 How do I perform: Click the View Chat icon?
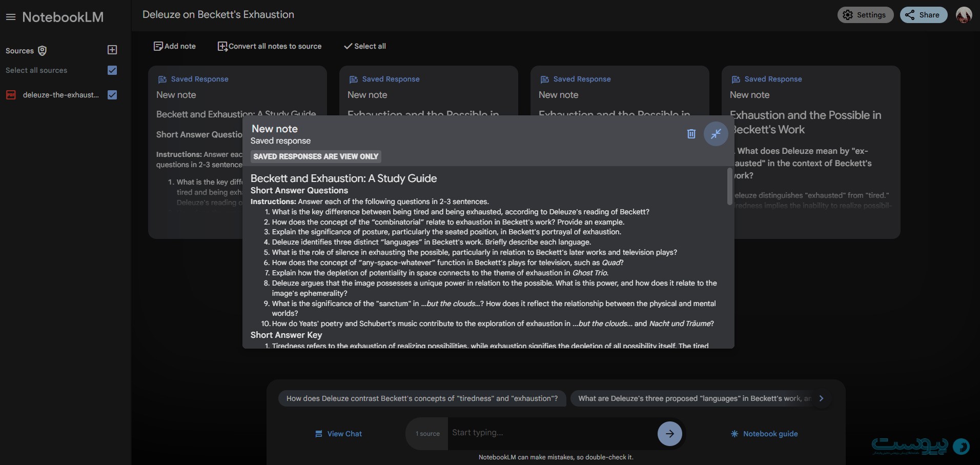pos(319,434)
